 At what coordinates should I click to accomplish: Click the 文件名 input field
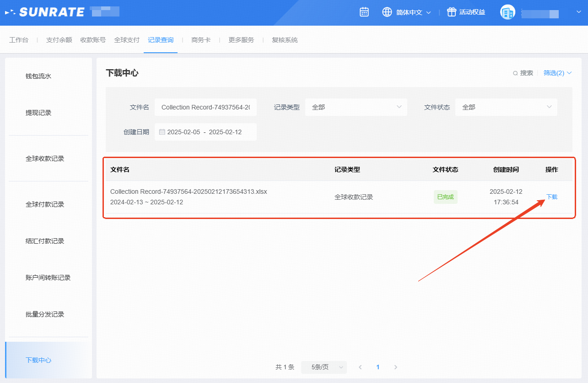205,107
